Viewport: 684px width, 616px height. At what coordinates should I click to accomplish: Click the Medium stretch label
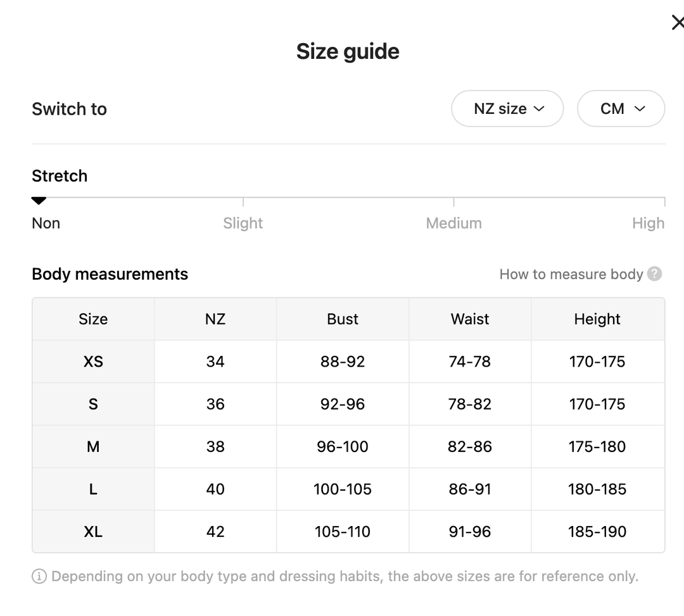pos(453,223)
